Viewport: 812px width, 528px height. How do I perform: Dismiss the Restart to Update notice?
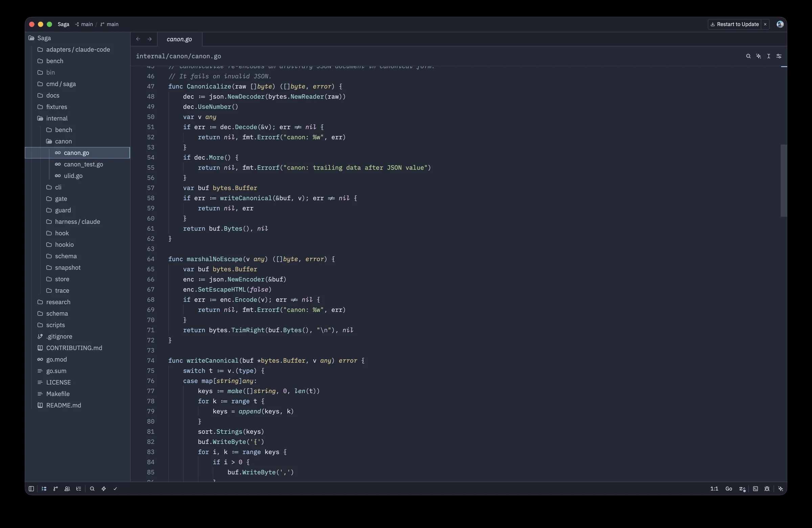coord(765,24)
